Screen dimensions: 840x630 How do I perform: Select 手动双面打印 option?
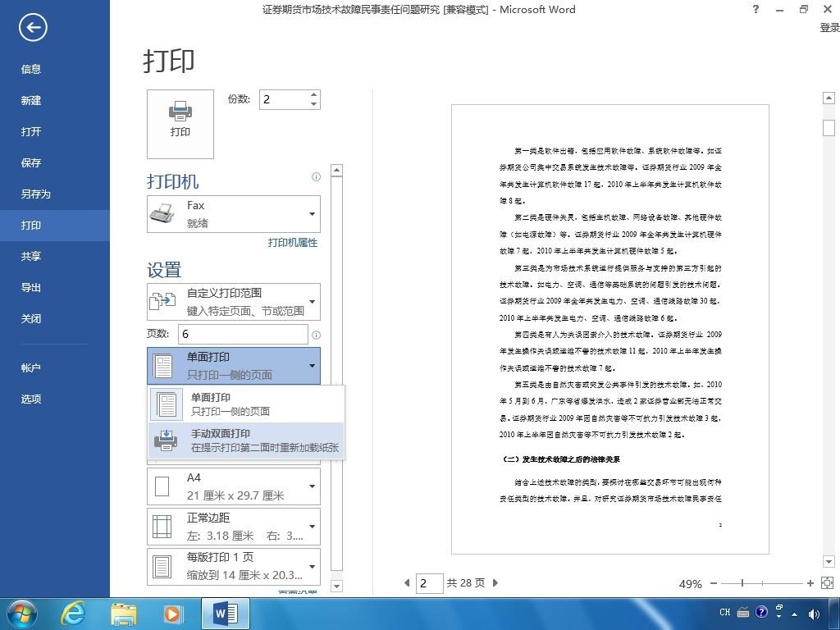pyautogui.click(x=246, y=441)
